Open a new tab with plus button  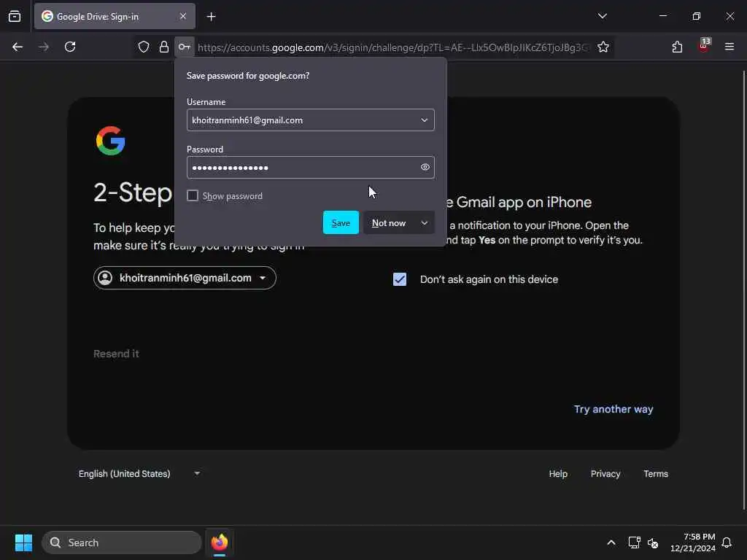pos(211,17)
